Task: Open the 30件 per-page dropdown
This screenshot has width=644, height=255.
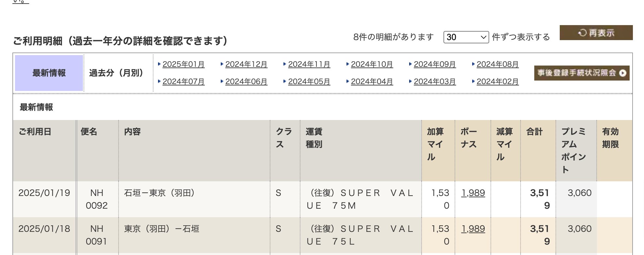Action: [x=466, y=37]
